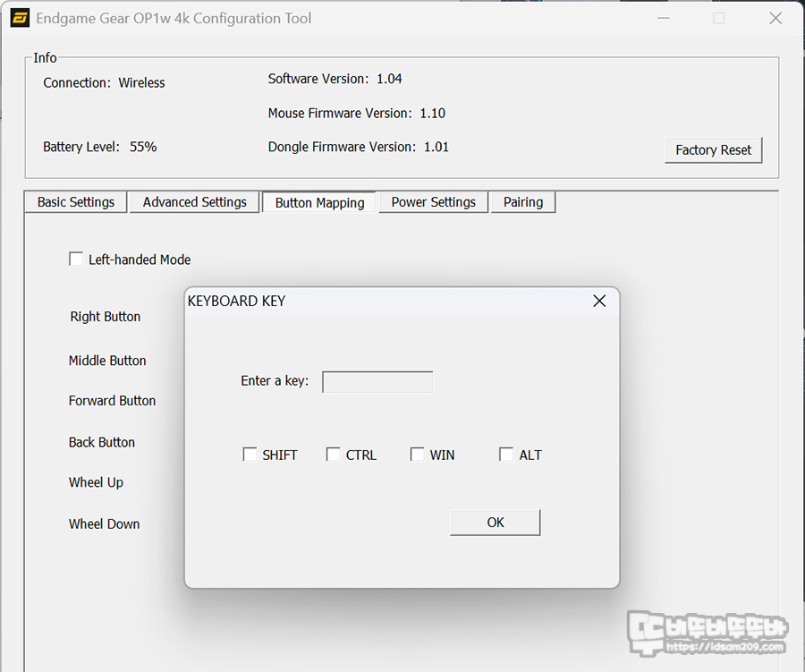Click the Battery Level 55% text

pyautogui.click(x=99, y=147)
